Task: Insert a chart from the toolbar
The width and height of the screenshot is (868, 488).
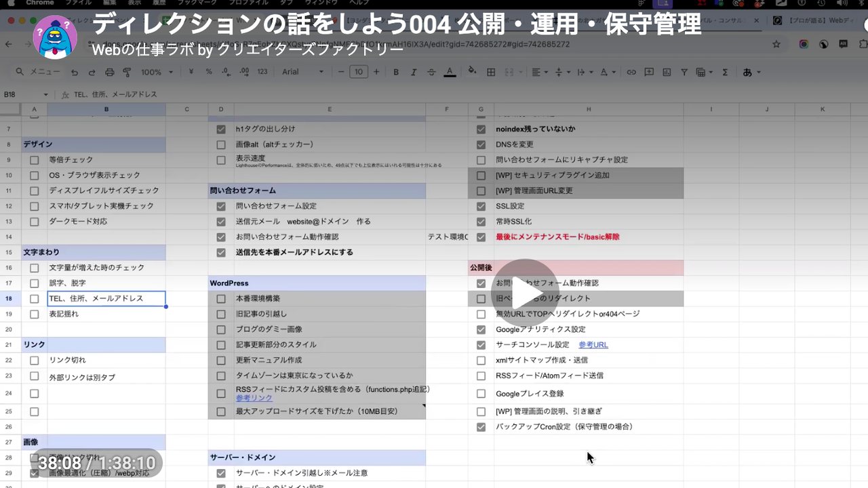Action: pyautogui.click(x=667, y=72)
